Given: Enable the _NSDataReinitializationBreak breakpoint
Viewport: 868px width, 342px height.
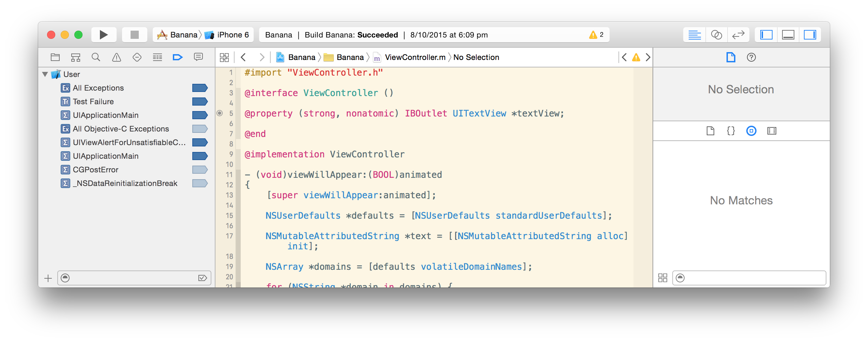Looking at the screenshot, I should click(200, 183).
